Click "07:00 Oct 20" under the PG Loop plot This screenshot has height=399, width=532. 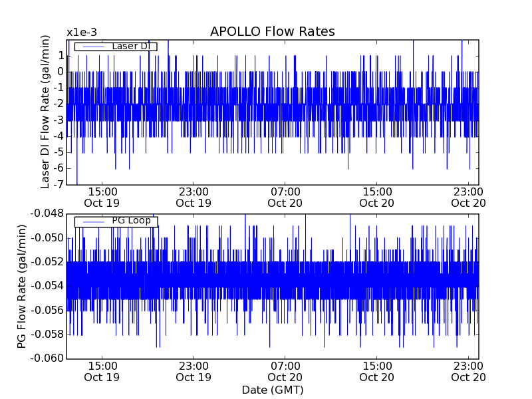point(285,372)
